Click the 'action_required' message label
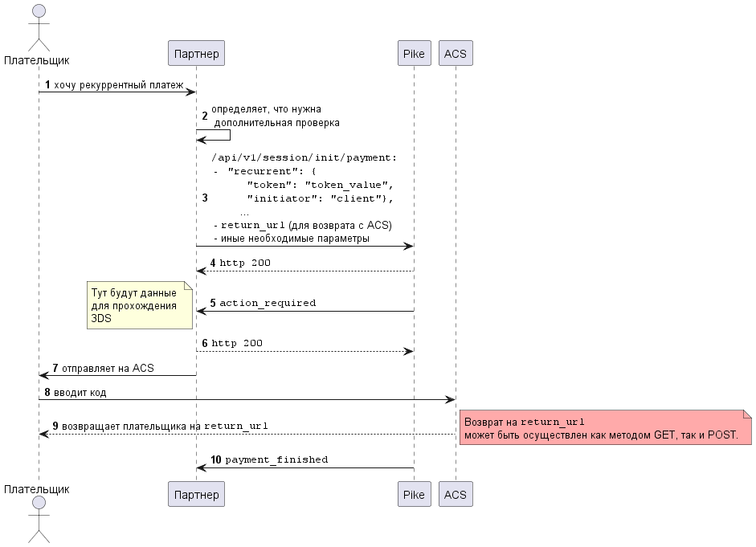Image resolution: width=756 pixels, height=547 pixels. (x=268, y=303)
